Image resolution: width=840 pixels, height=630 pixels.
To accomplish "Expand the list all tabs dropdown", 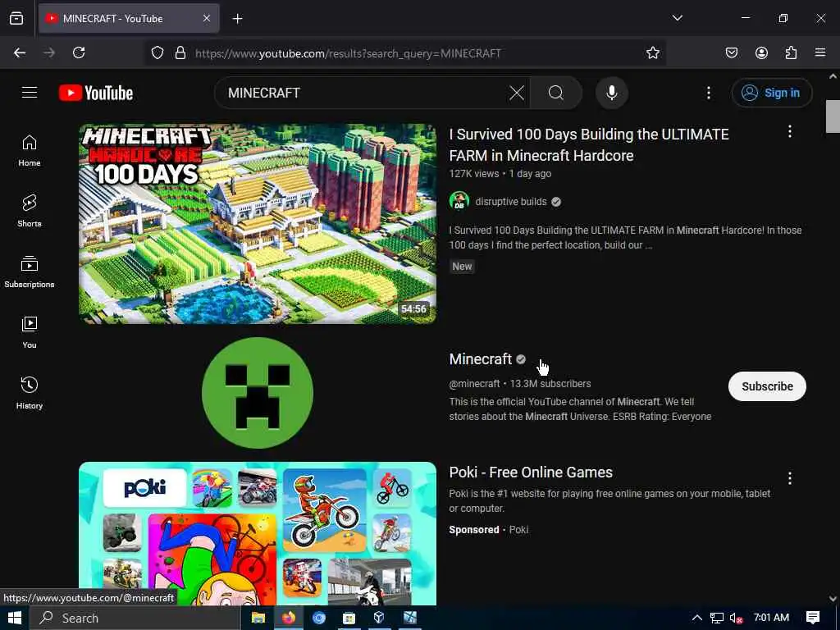I will coord(677,18).
